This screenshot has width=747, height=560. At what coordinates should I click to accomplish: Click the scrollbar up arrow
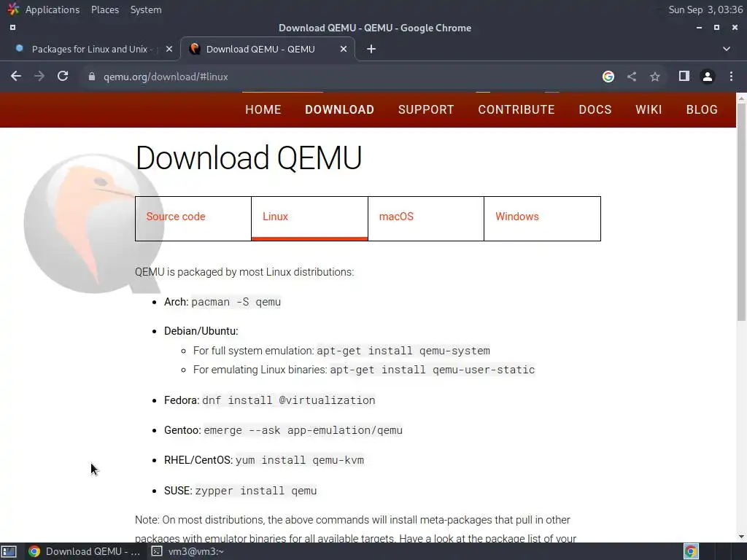pyautogui.click(x=741, y=98)
